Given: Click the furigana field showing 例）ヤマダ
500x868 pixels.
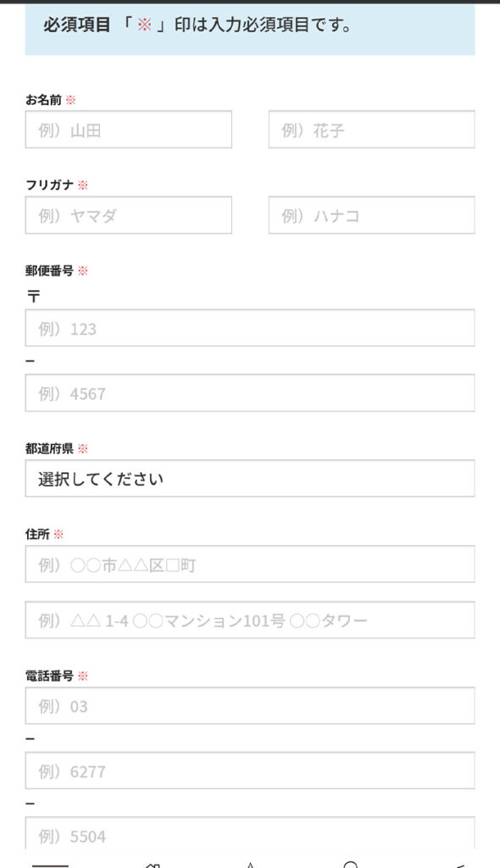Looking at the screenshot, I should point(127,215).
